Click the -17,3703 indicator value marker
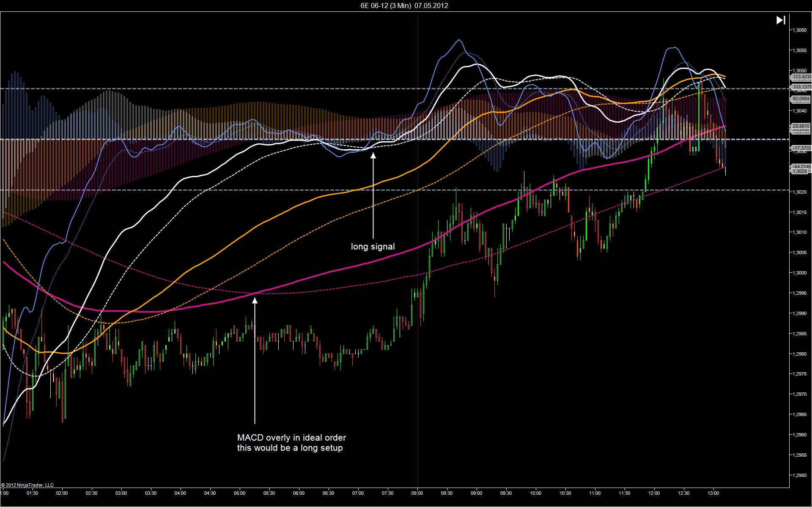This screenshot has height=507, width=812. tap(801, 148)
